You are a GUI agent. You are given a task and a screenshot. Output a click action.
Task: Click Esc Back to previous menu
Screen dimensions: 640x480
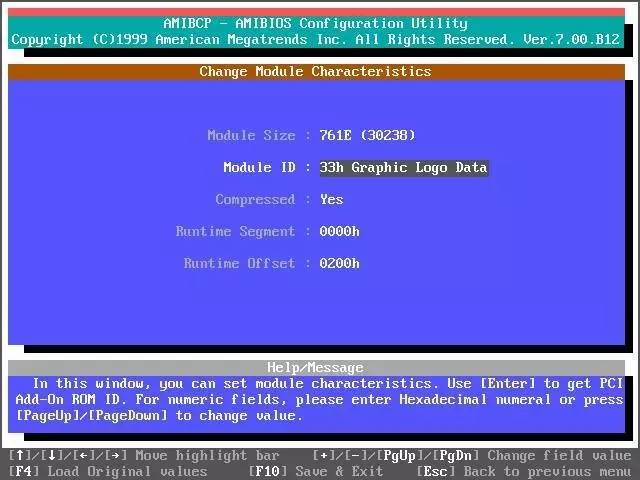pyautogui.click(x=521, y=471)
